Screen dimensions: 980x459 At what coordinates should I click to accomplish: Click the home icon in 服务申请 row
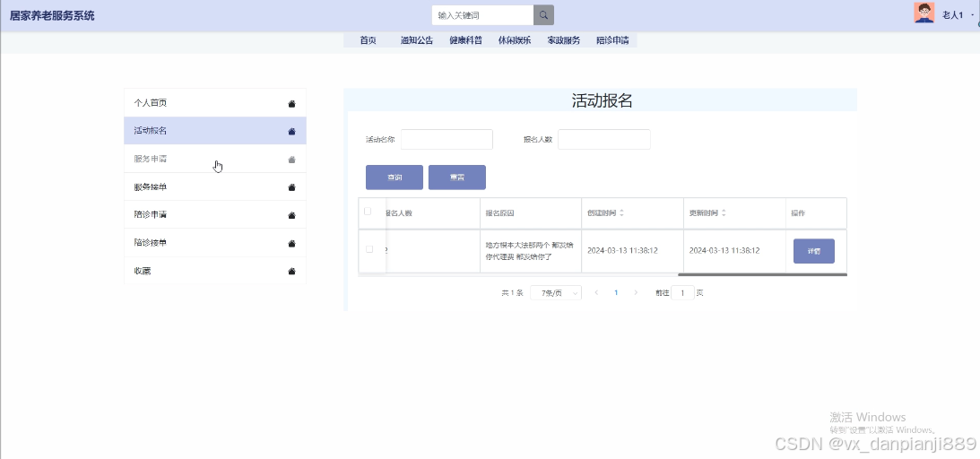pos(291,160)
